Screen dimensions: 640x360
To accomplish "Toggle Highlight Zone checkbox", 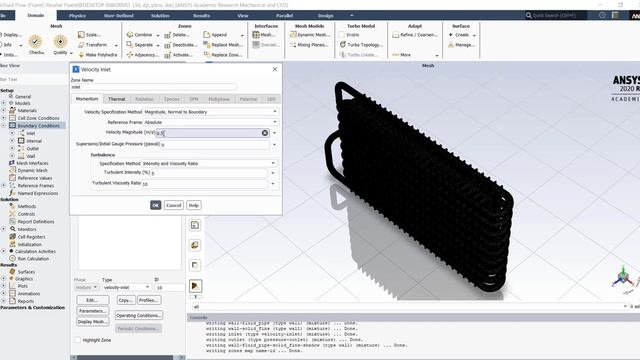I will click(x=78, y=340).
